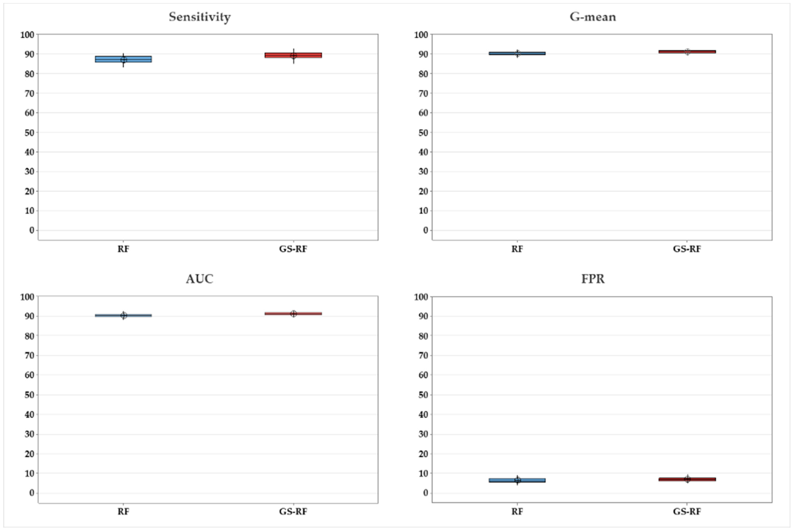This screenshot has width=794, height=532.
Task: Click the 100 y-axis tick in FPR chart
Action: tap(421, 297)
